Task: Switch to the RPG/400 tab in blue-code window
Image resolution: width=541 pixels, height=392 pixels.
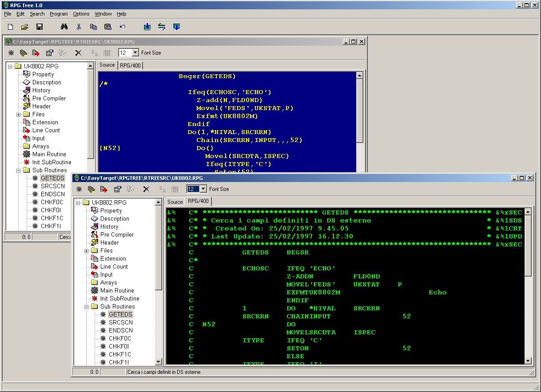Action: click(x=130, y=65)
